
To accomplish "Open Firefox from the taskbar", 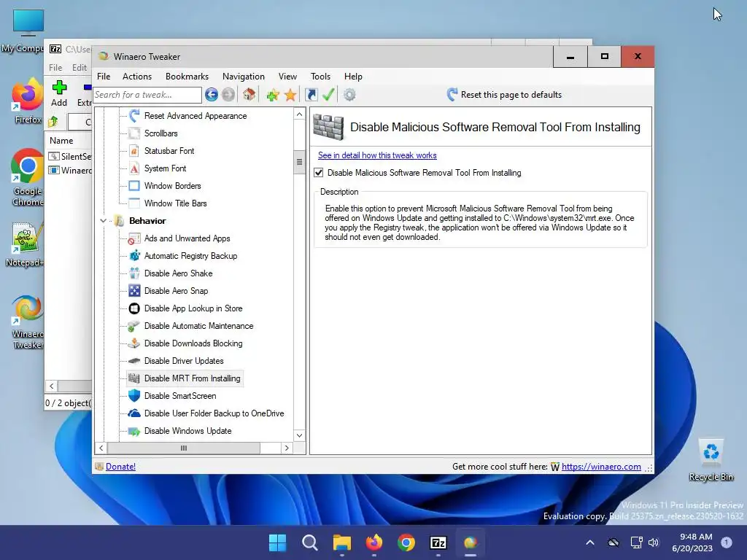I will point(374,542).
